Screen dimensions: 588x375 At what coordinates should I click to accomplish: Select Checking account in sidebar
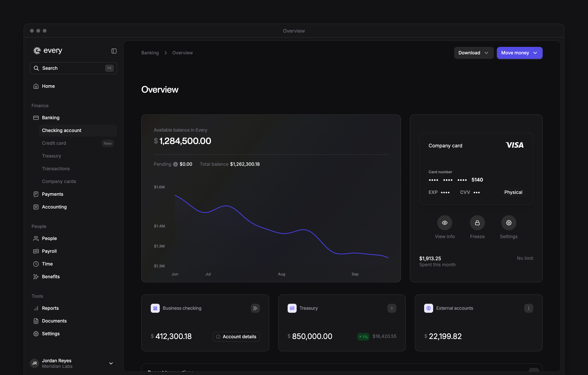(78, 130)
